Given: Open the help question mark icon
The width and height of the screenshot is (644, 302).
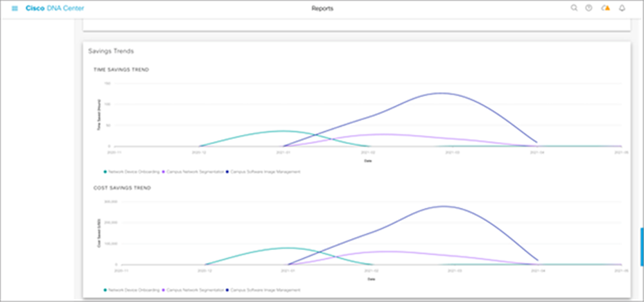Looking at the screenshot, I should coord(589,8).
